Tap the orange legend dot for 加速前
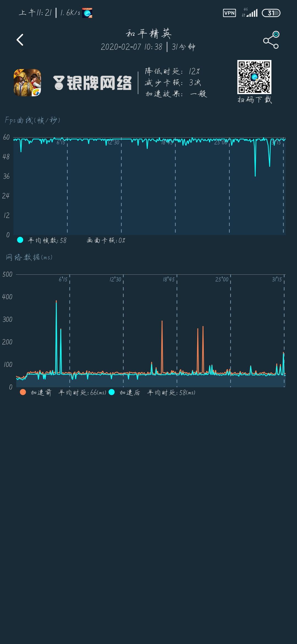The height and width of the screenshot is (644, 297). [23, 392]
